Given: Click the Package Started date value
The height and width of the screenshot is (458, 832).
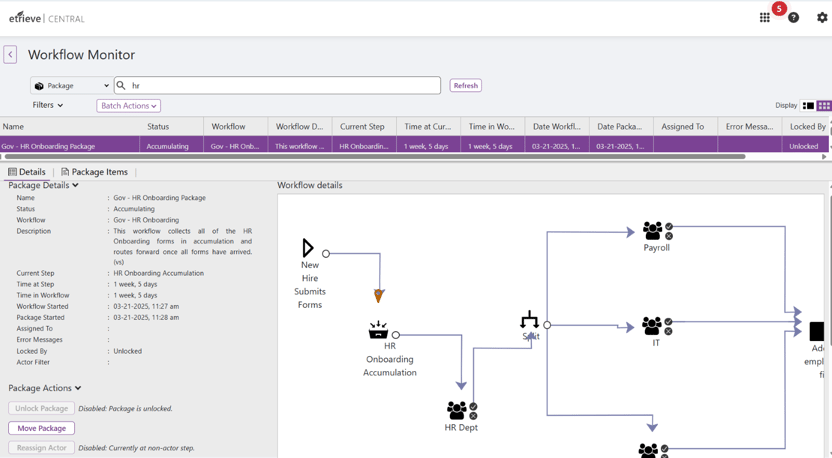Looking at the screenshot, I should point(146,317).
